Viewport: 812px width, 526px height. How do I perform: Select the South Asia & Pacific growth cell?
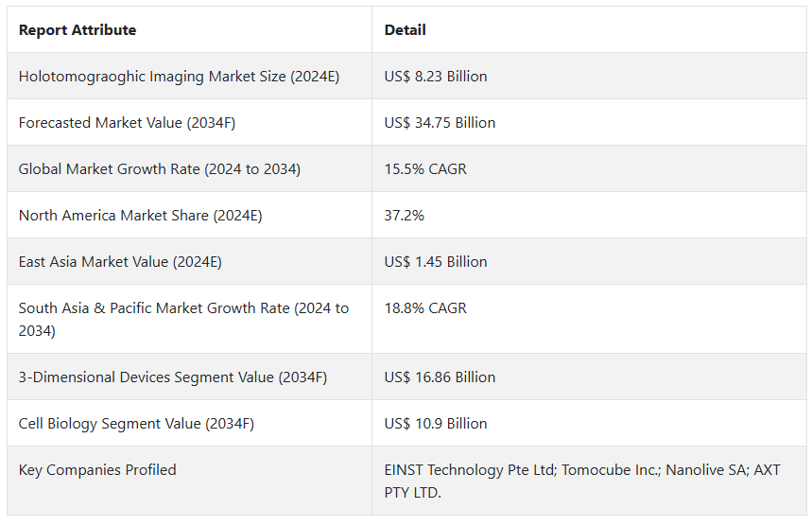click(183, 319)
